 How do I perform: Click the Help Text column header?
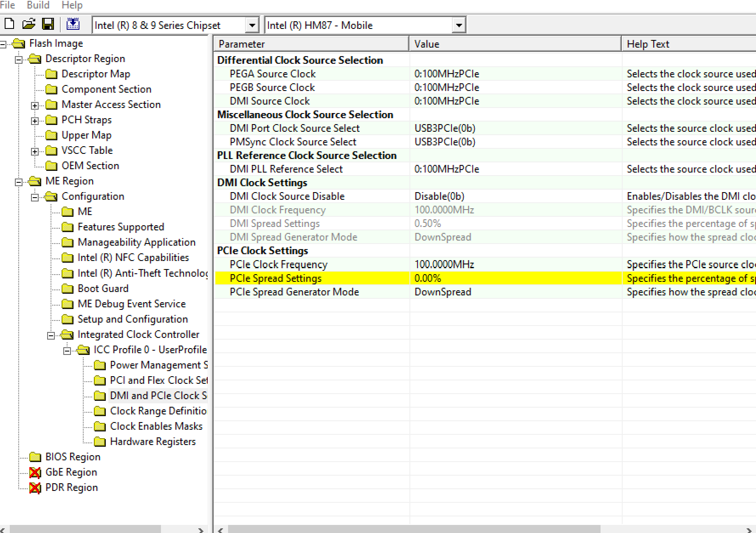pos(689,44)
